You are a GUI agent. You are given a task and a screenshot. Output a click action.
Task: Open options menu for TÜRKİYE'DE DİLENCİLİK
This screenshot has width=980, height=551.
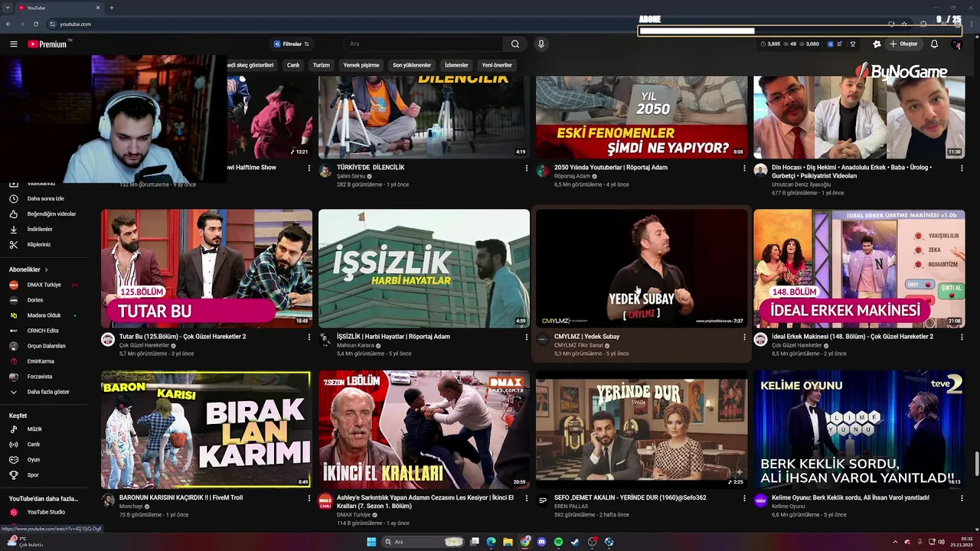click(x=527, y=168)
